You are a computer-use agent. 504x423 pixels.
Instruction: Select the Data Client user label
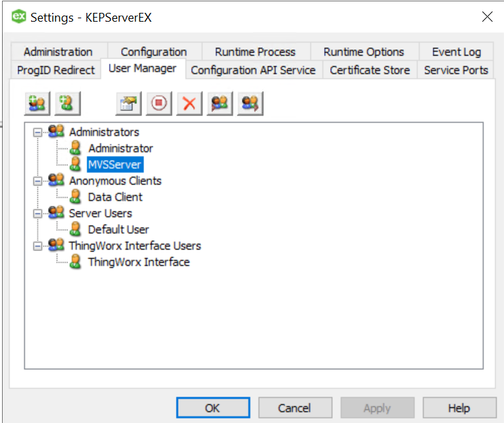(x=115, y=197)
